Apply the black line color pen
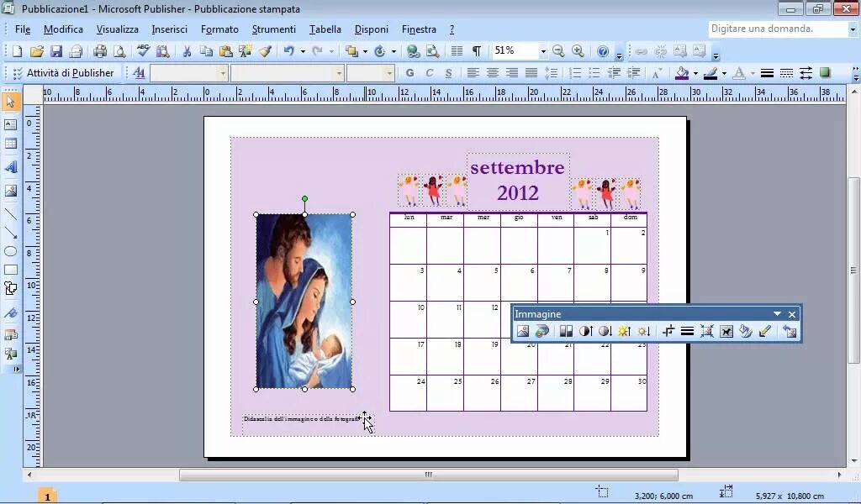Viewport: 861px width, 504px height. 711,73
